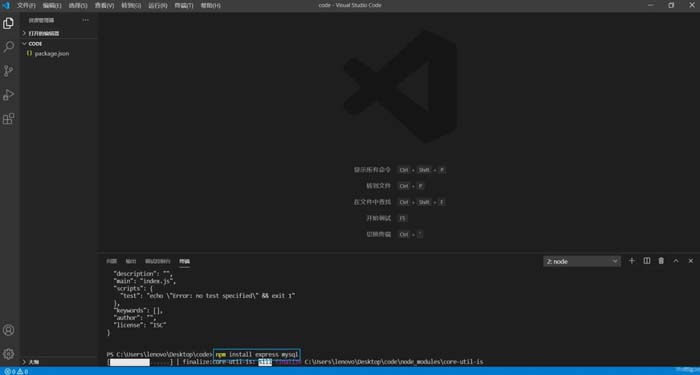Screen dimensions: 700x375
Task: Click the 转到文件 (Go to File) hint
Action: click(378, 186)
